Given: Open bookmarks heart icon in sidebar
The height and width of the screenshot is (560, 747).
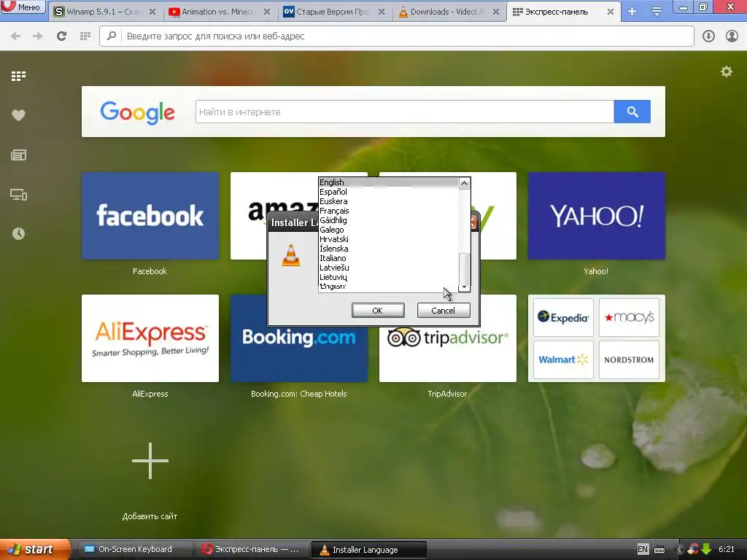Looking at the screenshot, I should pos(18,115).
